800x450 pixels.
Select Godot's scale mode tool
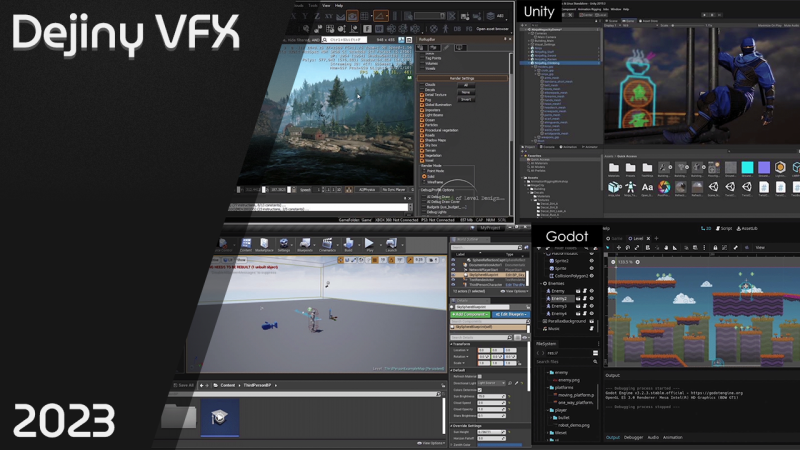[637, 247]
